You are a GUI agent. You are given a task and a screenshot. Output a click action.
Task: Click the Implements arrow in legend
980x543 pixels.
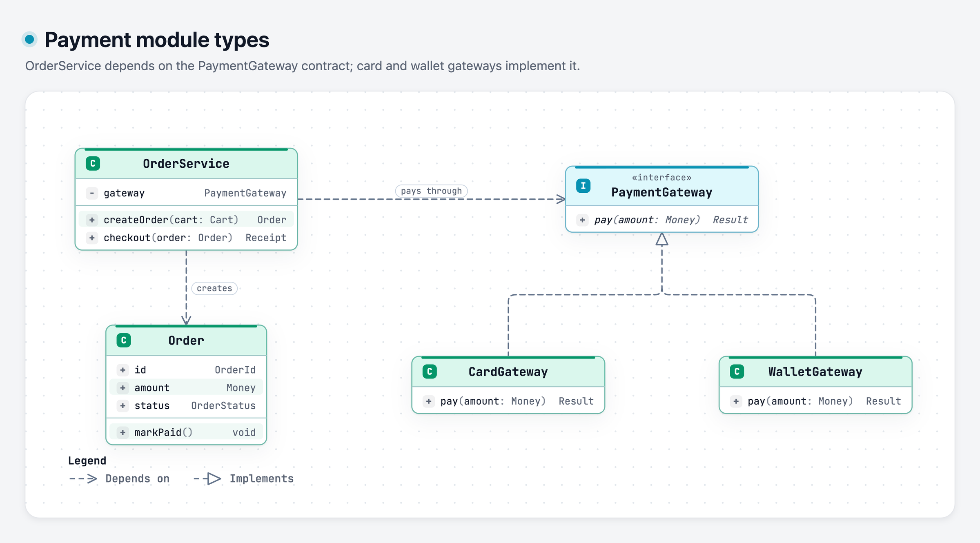pyautogui.click(x=207, y=479)
